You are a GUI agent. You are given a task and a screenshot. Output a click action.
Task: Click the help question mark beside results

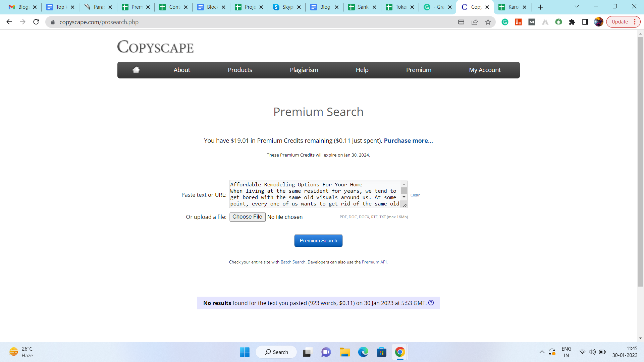[431, 303]
